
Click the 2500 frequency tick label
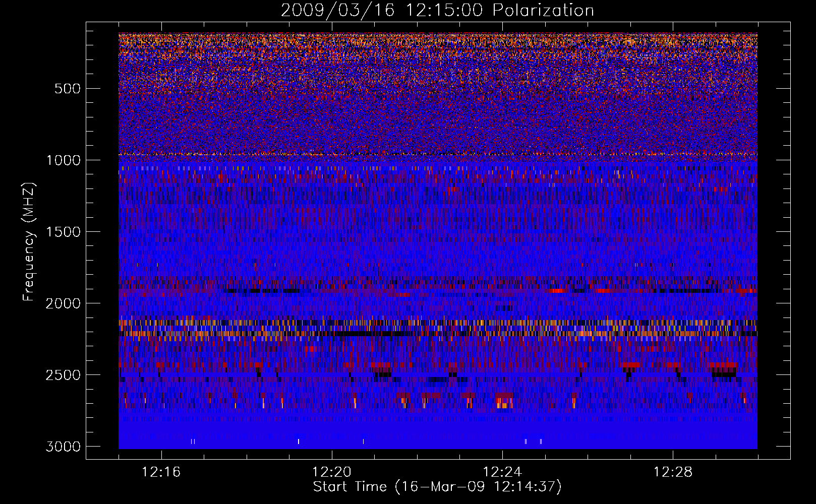coord(63,375)
